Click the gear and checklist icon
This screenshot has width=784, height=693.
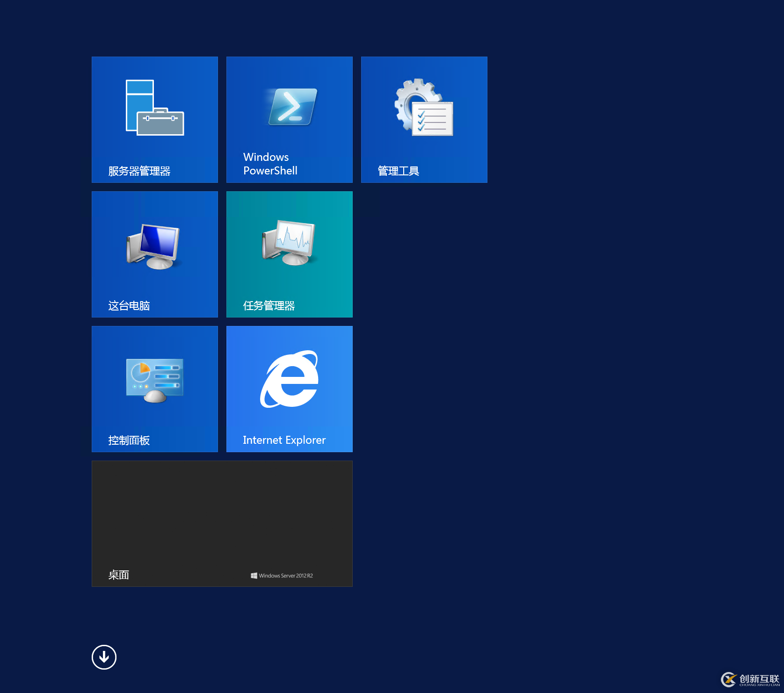[424, 108]
